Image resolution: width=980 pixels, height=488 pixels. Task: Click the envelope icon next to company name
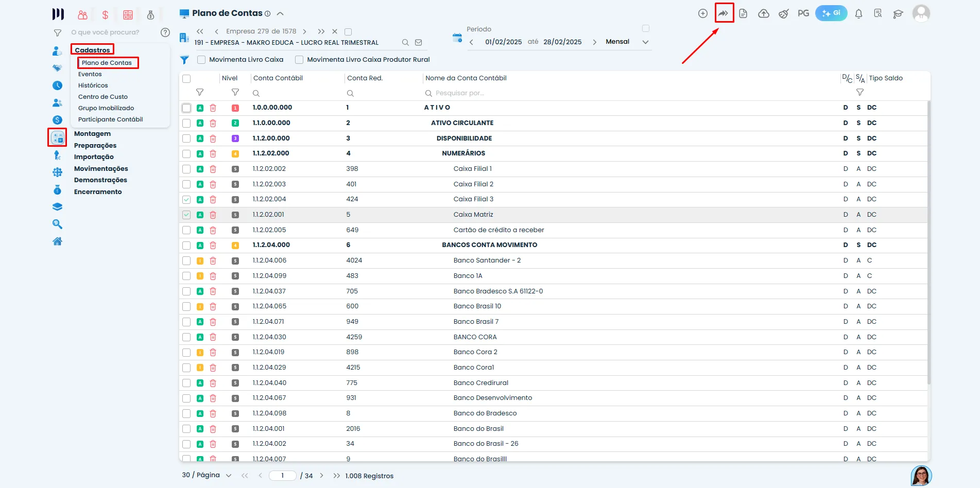(419, 43)
